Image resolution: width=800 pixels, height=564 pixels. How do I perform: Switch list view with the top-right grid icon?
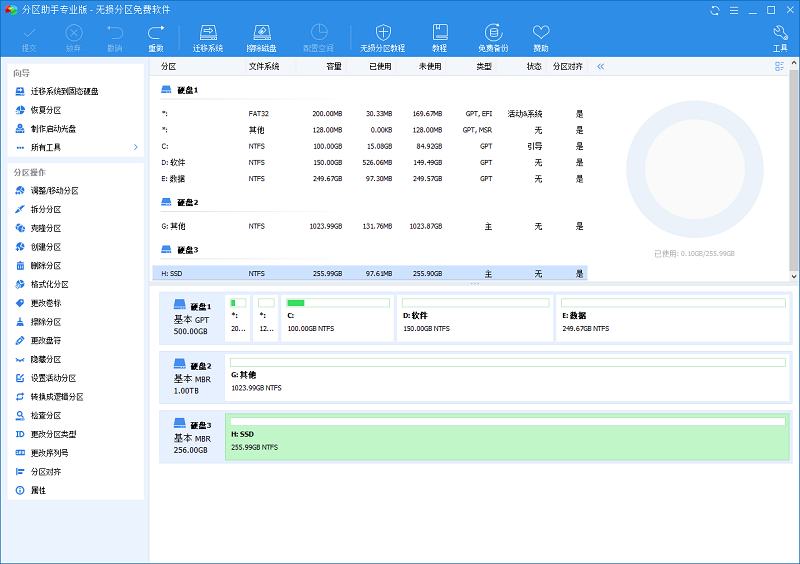tap(779, 66)
